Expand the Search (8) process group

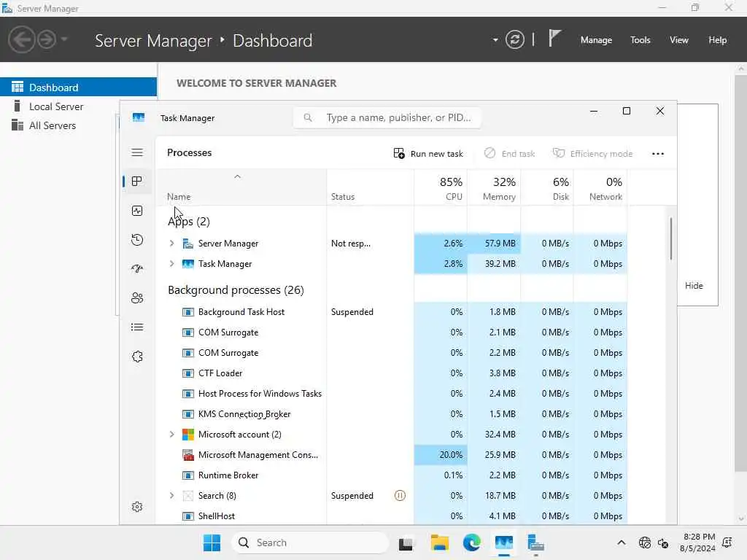(x=172, y=496)
